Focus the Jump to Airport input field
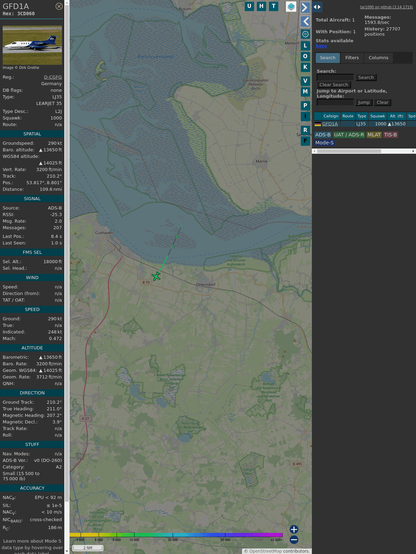The width and height of the screenshot is (416, 554). (335, 102)
